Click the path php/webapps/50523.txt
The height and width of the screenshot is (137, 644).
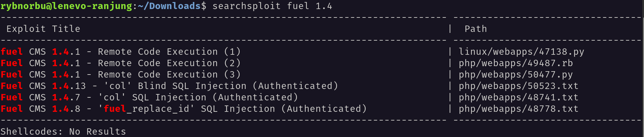(x=519, y=86)
